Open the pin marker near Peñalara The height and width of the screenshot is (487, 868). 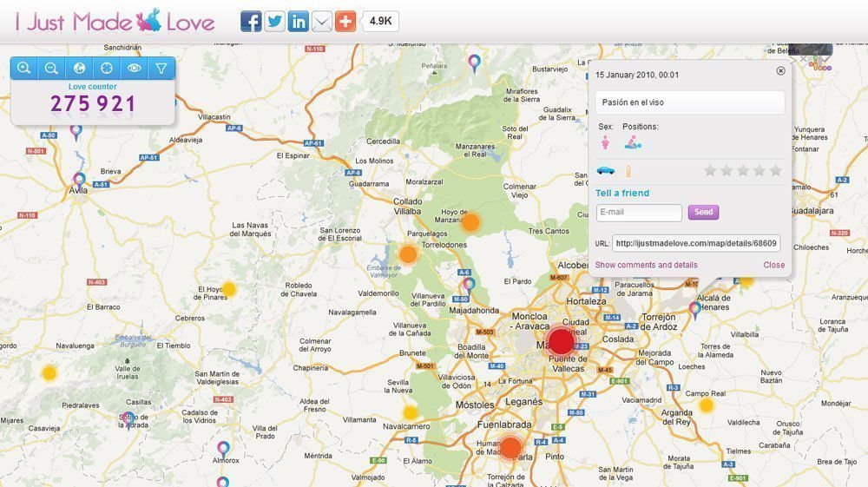tap(474, 63)
